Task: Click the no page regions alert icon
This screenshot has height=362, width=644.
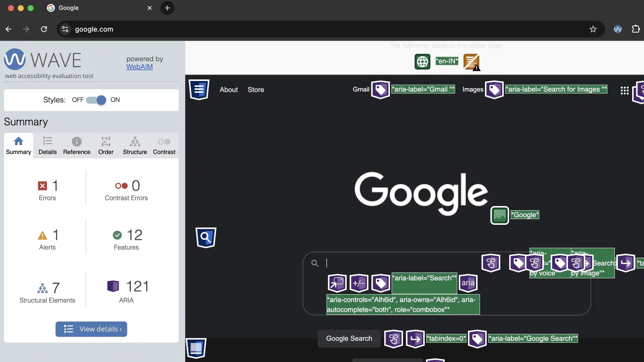Action: click(471, 62)
